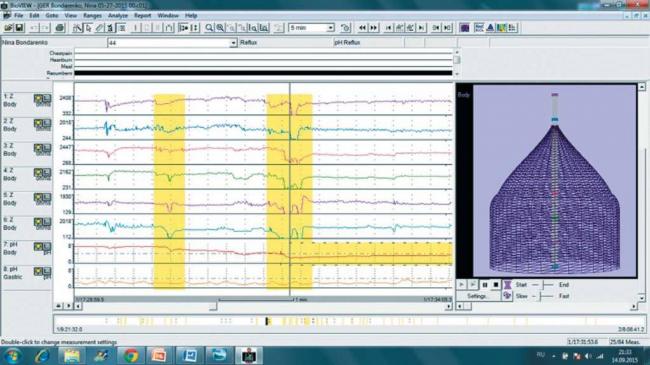Click the chart horizontal scrollbar thumb
650x365 pixels.
(213, 307)
